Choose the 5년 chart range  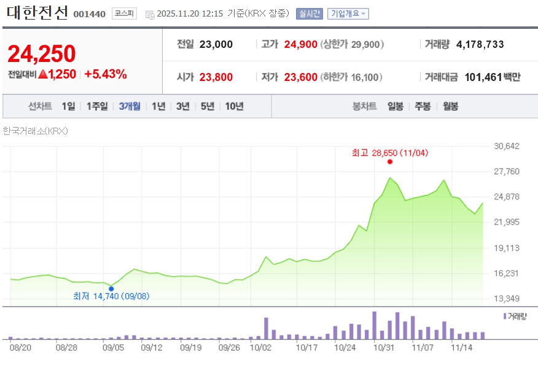click(x=208, y=106)
